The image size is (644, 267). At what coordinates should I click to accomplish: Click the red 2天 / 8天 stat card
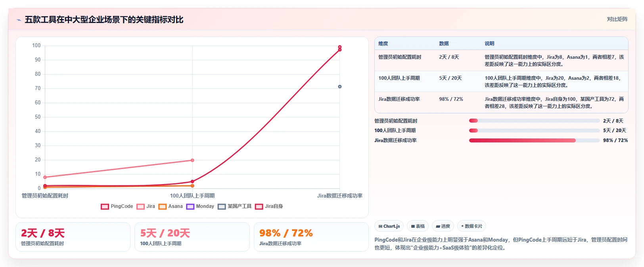pos(73,237)
